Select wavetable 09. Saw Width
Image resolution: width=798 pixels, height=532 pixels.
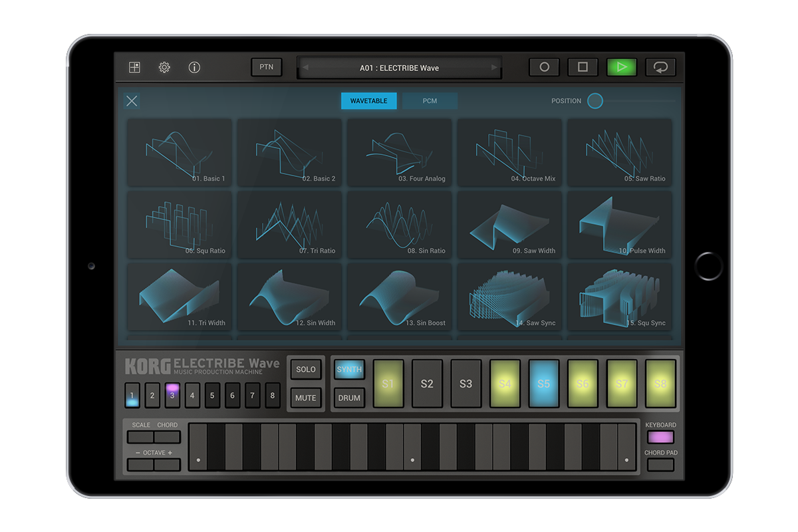tap(509, 225)
